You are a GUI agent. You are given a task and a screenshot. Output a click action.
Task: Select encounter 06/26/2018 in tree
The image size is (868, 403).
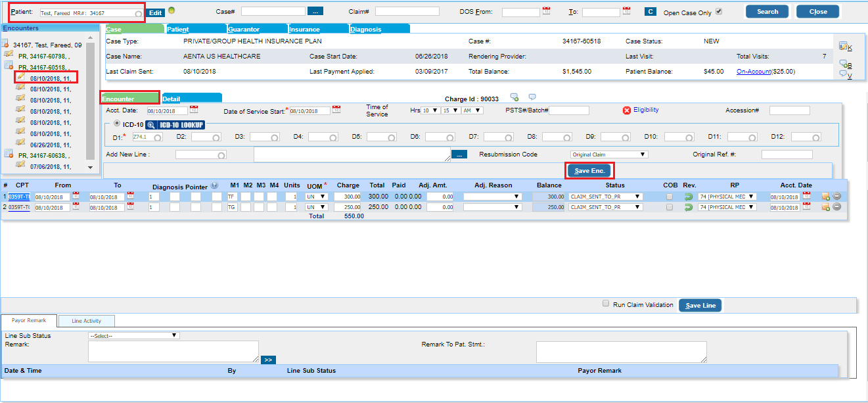pos(51,145)
